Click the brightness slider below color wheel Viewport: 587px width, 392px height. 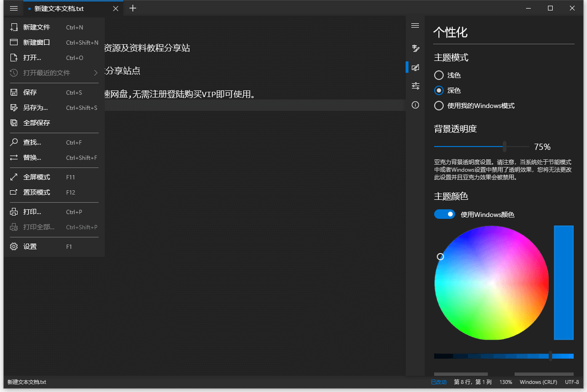[x=504, y=356]
